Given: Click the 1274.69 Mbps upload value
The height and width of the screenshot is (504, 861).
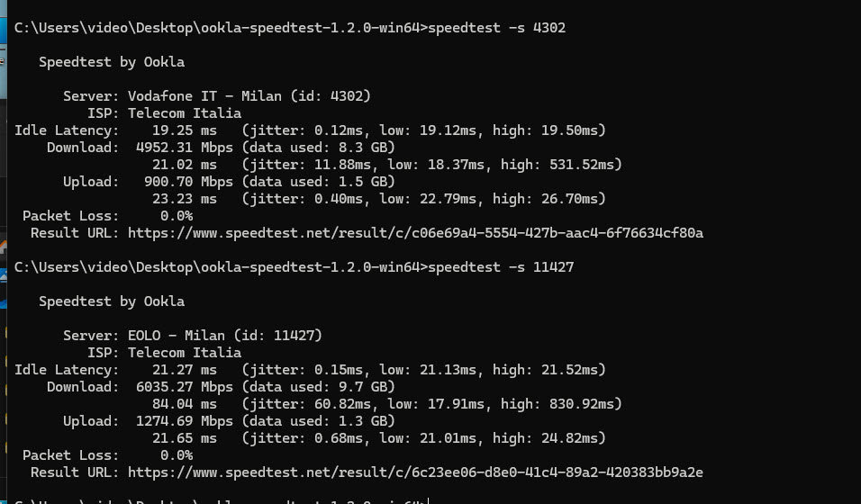Looking at the screenshot, I should click(x=184, y=421).
